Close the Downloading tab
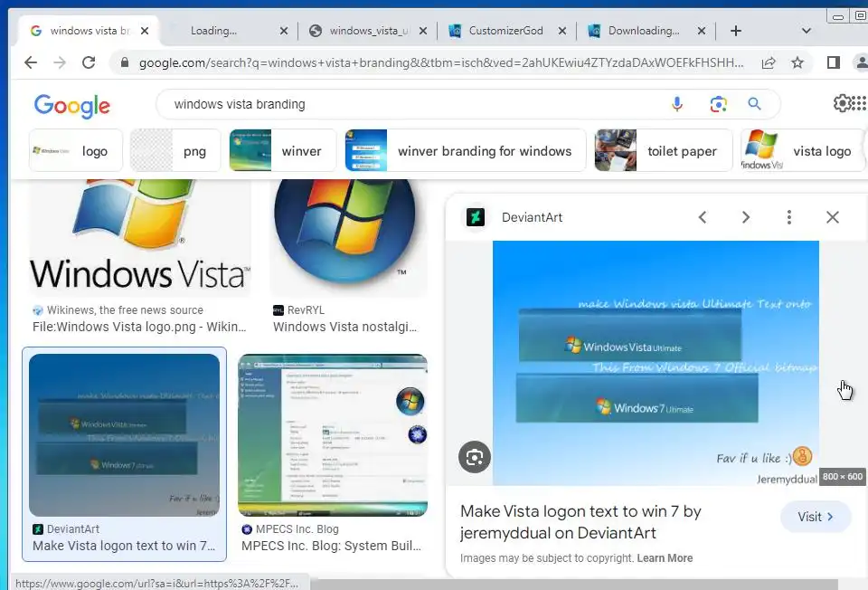868x590 pixels. 702,31
